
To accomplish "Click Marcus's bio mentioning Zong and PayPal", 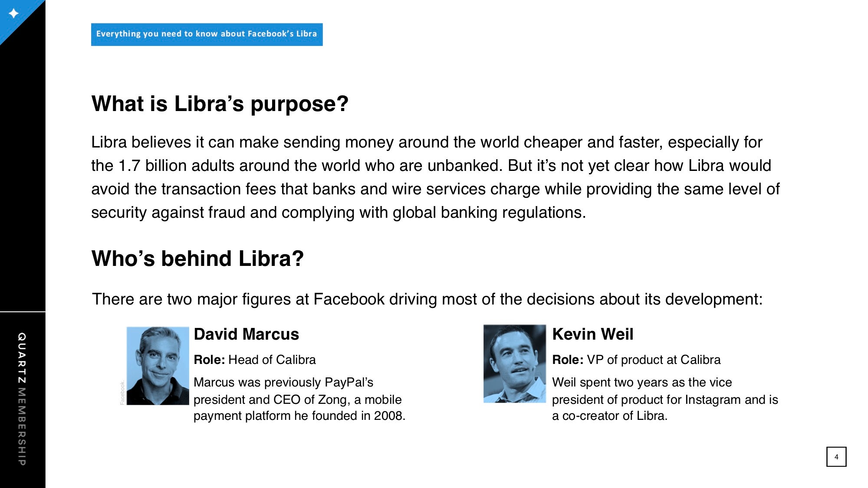I will pyautogui.click(x=299, y=399).
